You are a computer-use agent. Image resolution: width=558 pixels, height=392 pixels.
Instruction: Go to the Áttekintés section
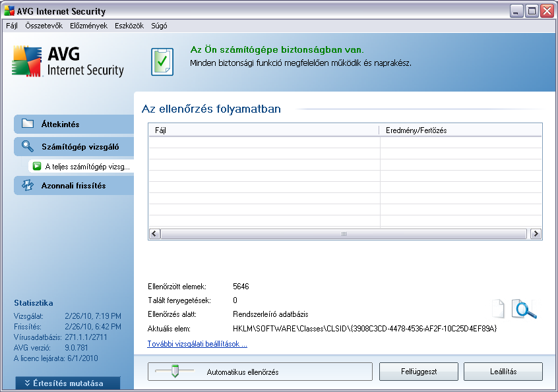74,124
